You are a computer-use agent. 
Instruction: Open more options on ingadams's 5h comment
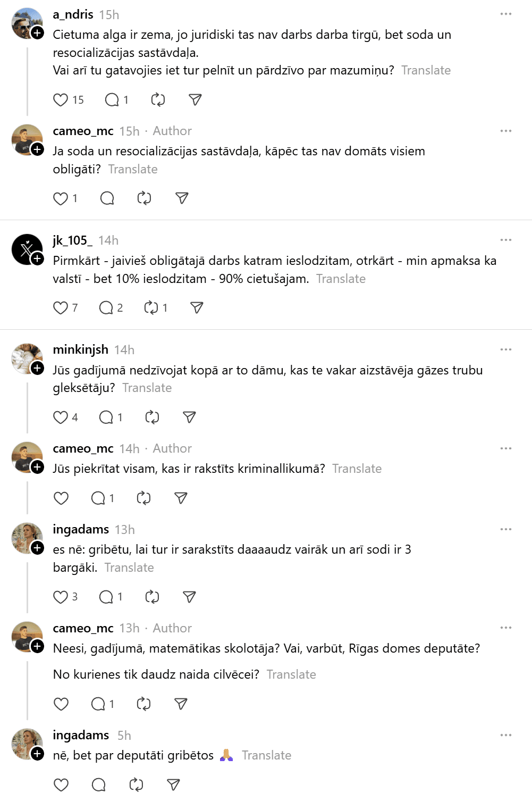pos(506,735)
